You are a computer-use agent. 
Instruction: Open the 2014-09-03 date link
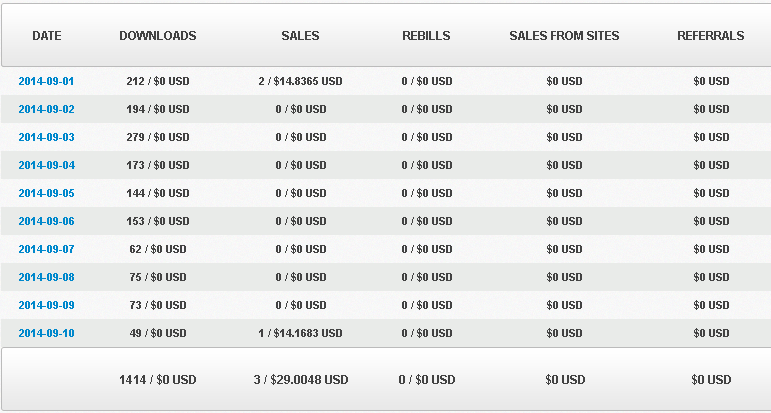(46, 137)
